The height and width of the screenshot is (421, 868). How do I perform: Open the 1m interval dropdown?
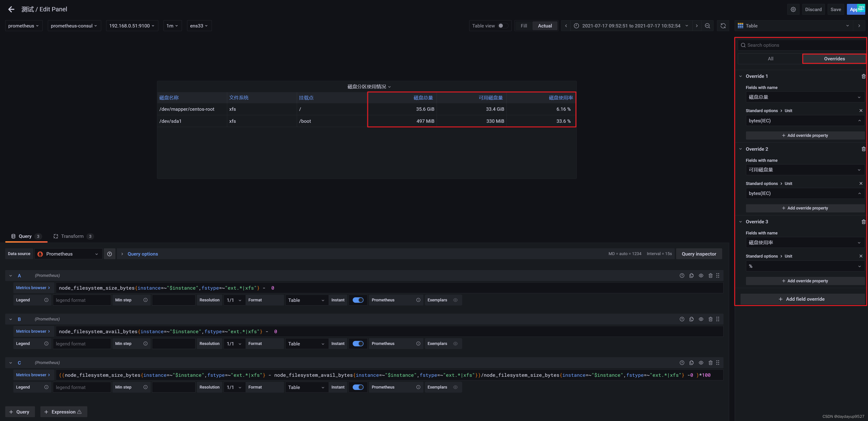[x=172, y=26]
